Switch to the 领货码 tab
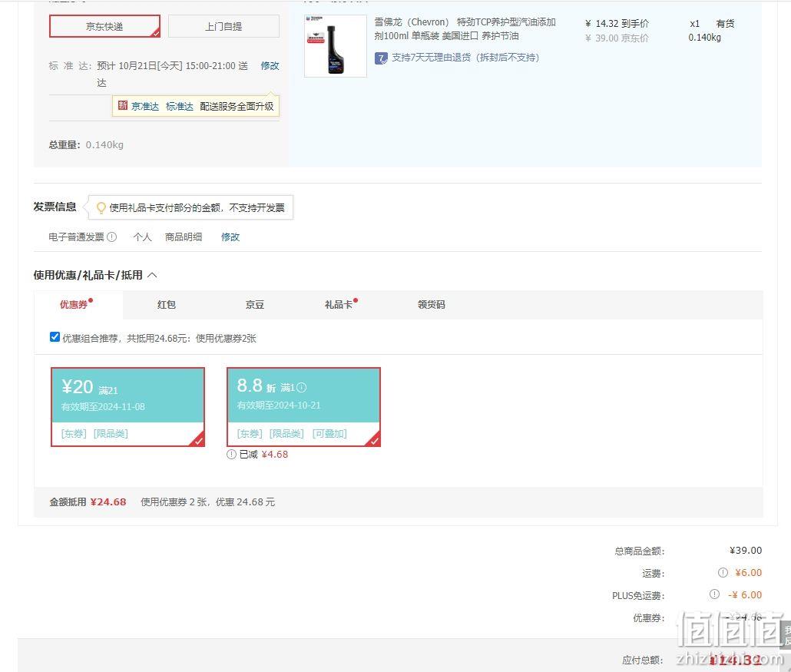 (432, 304)
